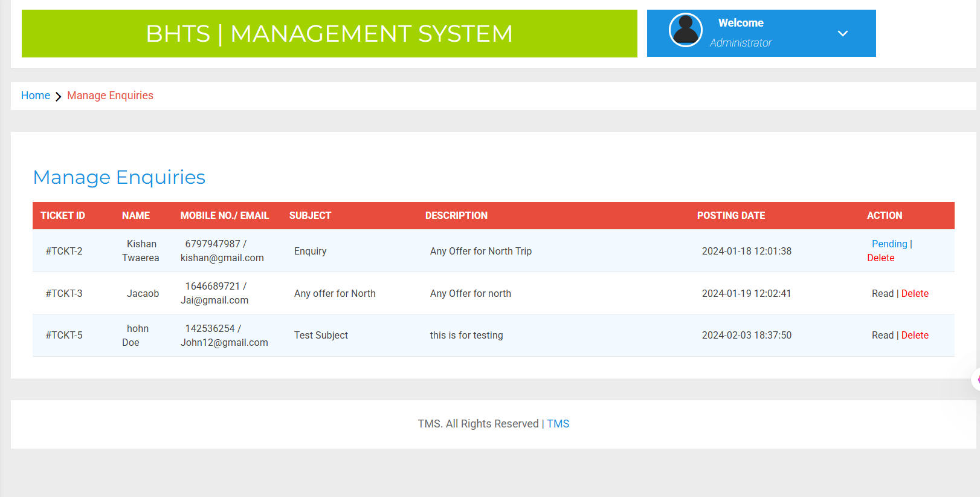
Task: Click posting date 2024-01-19 12:02:41
Action: [x=747, y=293]
